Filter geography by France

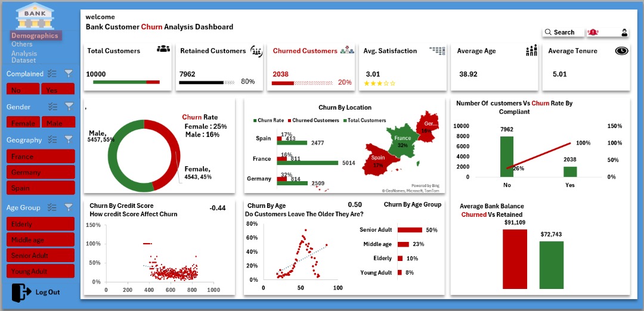click(x=41, y=156)
